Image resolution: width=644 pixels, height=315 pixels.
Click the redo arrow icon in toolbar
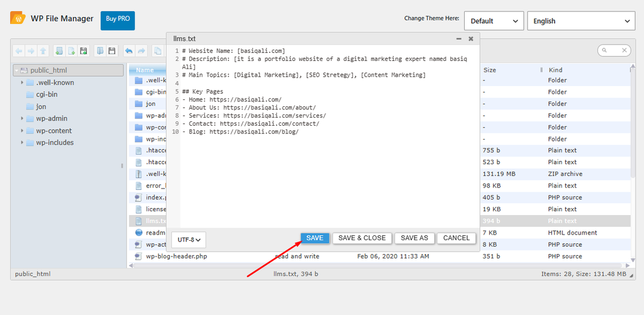point(142,51)
